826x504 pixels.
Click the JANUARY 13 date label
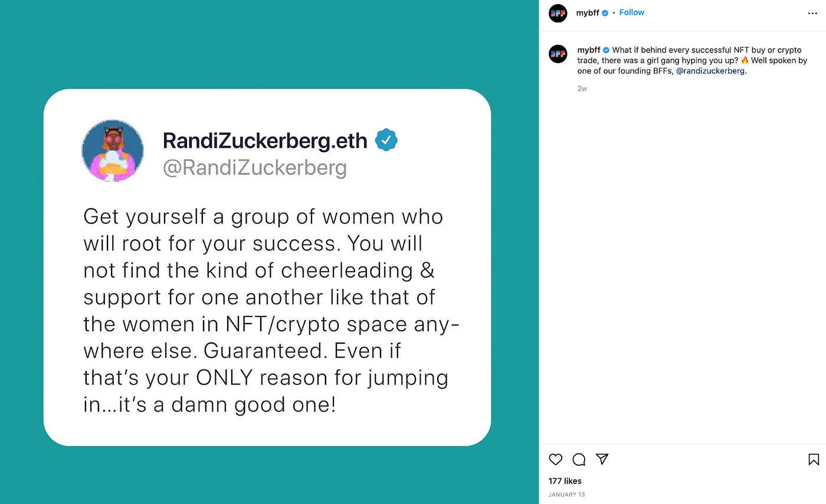tap(566, 495)
